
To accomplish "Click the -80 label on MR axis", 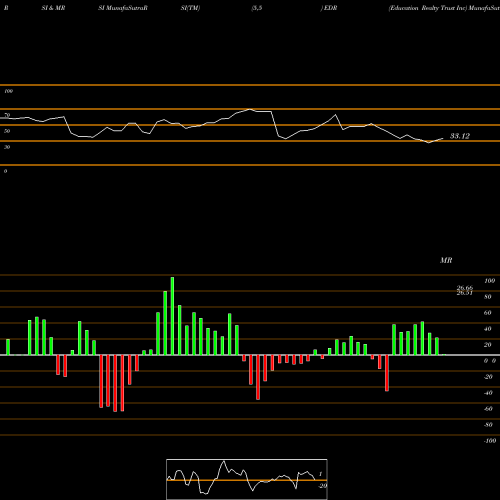I will tap(488, 425).
